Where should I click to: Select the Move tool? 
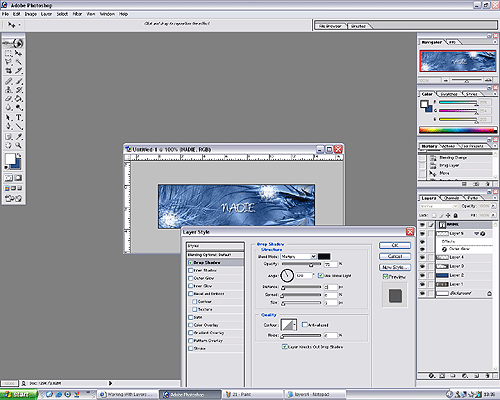pos(19,53)
